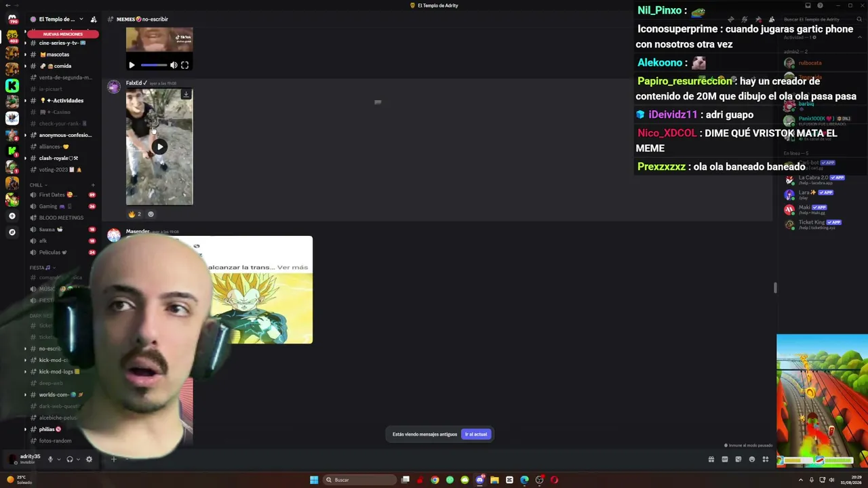Join the Peliculas voice channel
The width and height of the screenshot is (868, 488).
pos(62,252)
